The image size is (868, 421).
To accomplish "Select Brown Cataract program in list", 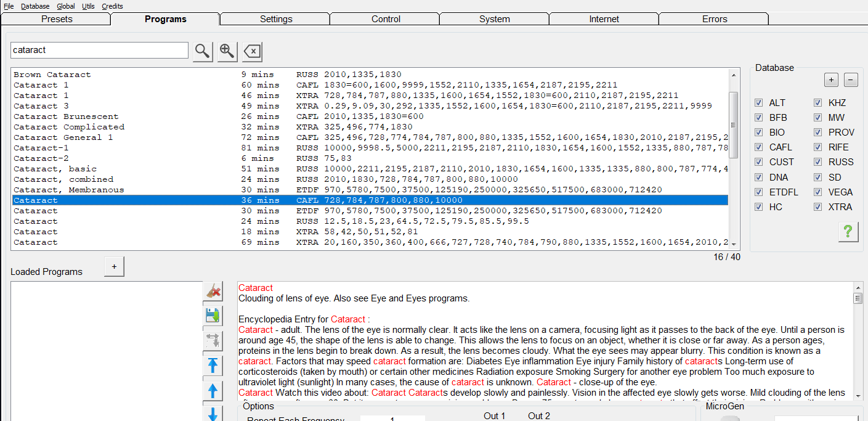I will pyautogui.click(x=52, y=75).
